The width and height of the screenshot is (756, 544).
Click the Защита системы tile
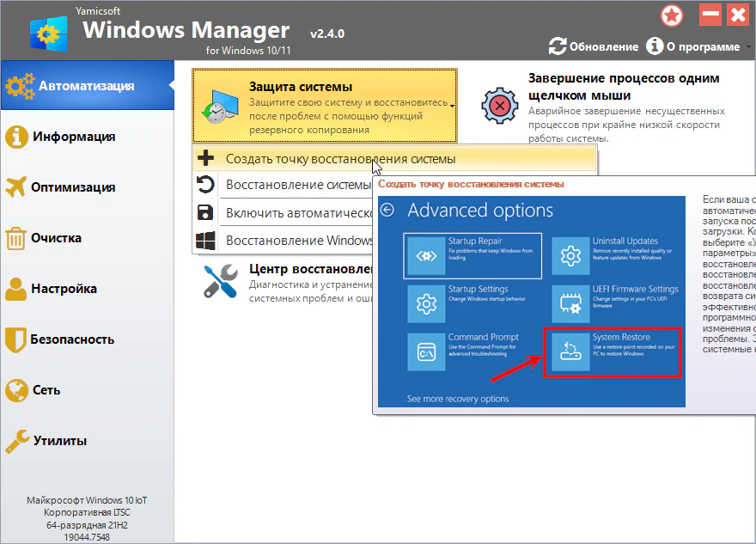[x=325, y=106]
